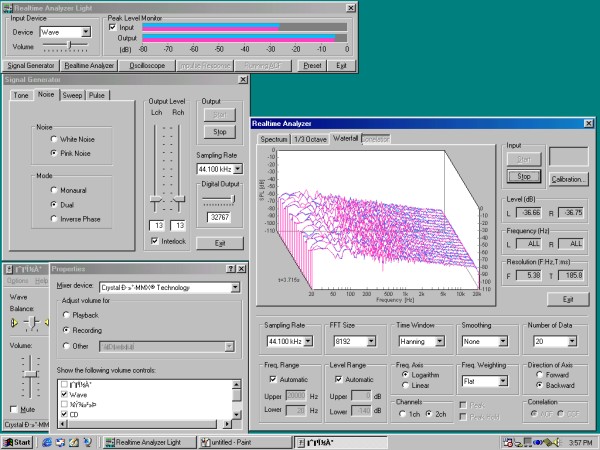Toggle the Input peak level checkbox
Image resolution: width=600 pixels, height=450 pixels.
(112, 27)
